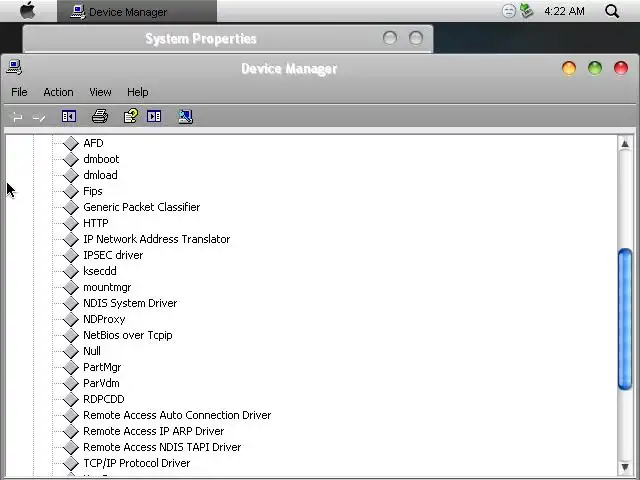Click the diamond icon beside RDPCDD
Viewport: 640px width, 480px height.
[71, 399]
